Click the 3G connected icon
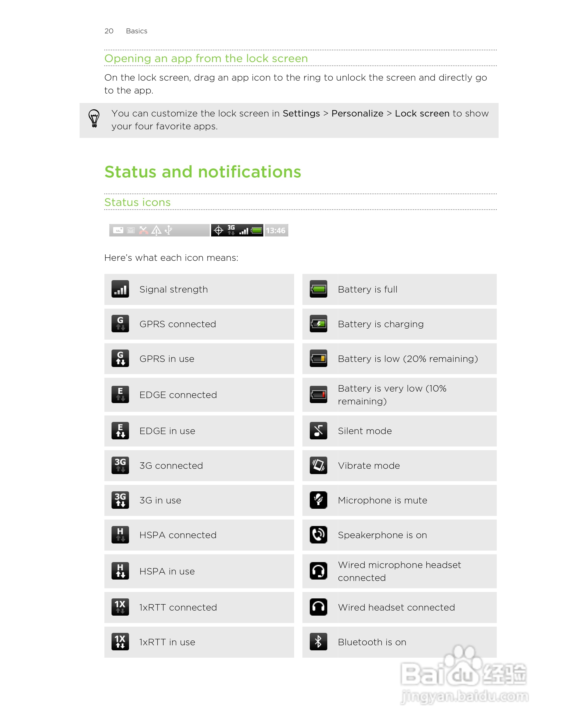 pos(120,465)
